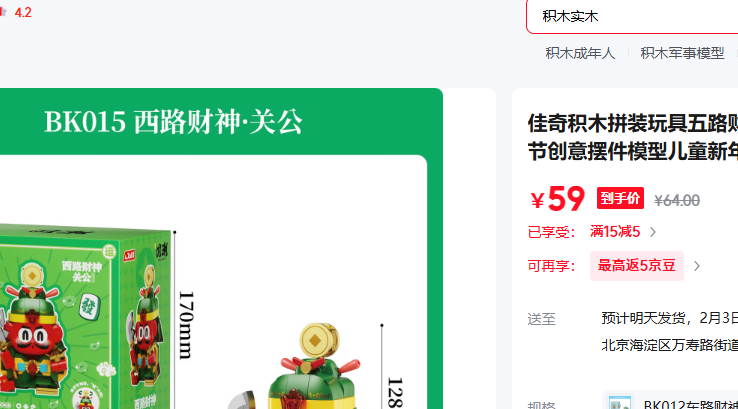Viewport: 738px width, 409px height.
Task: Click the gold coin on the figure
Action: (x=319, y=340)
